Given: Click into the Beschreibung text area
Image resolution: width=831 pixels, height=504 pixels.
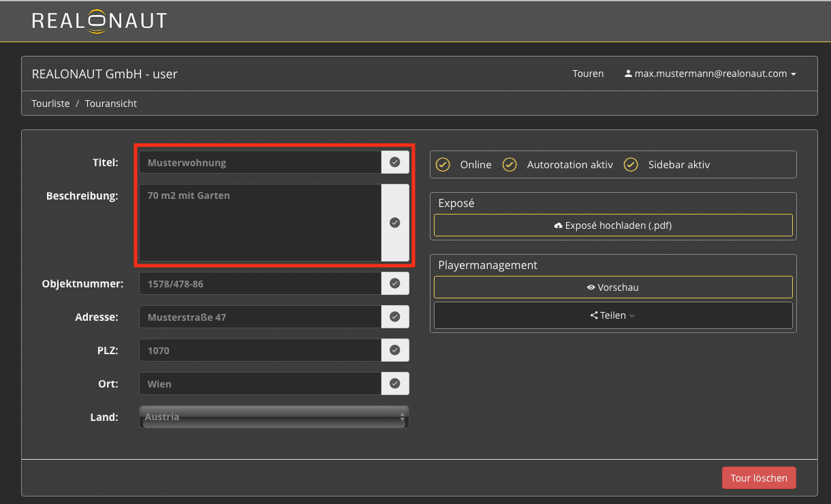Looking at the screenshot, I should coord(260,223).
